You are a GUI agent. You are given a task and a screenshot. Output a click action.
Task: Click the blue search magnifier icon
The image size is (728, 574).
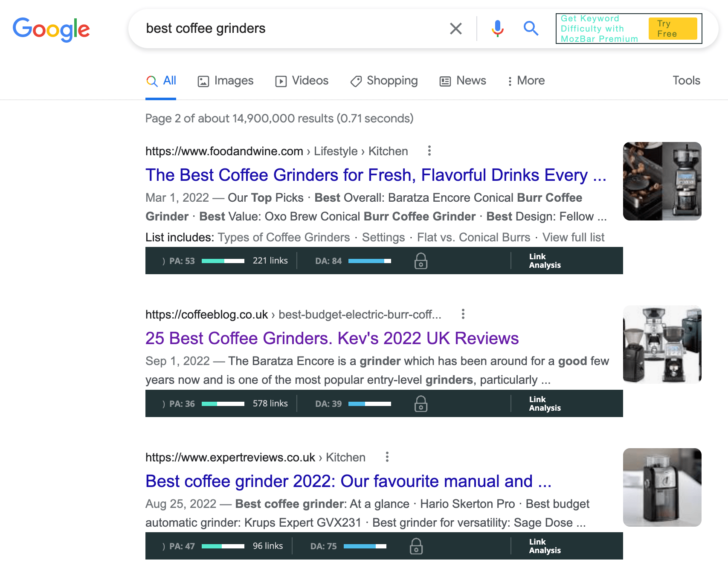pos(531,29)
